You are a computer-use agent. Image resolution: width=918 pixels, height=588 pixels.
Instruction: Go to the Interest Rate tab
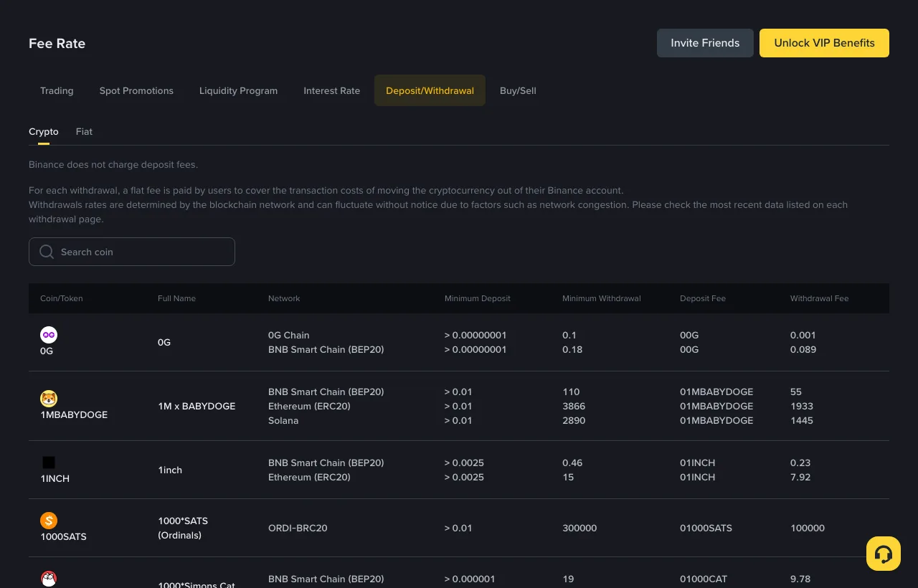tap(331, 90)
